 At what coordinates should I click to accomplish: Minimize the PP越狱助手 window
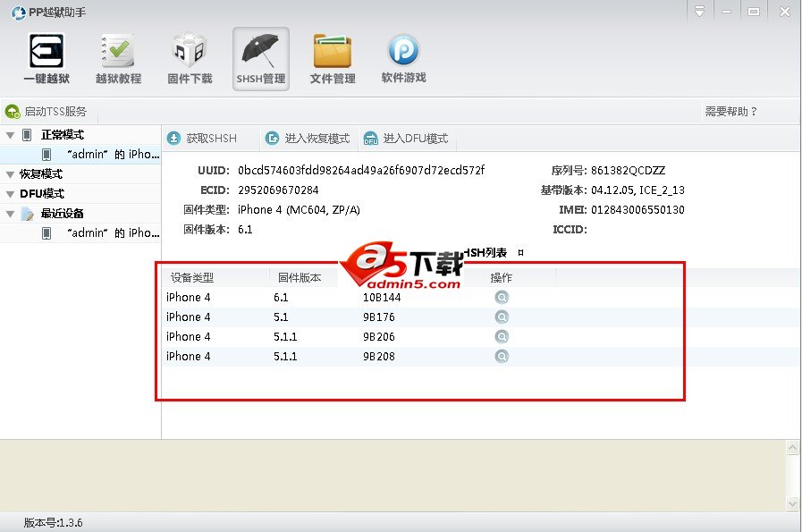pyautogui.click(x=726, y=12)
